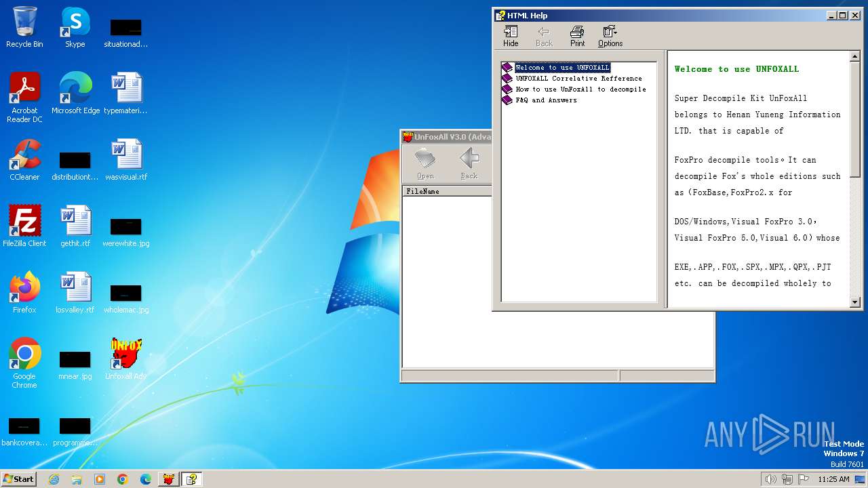Click the network tray icon

click(x=787, y=479)
